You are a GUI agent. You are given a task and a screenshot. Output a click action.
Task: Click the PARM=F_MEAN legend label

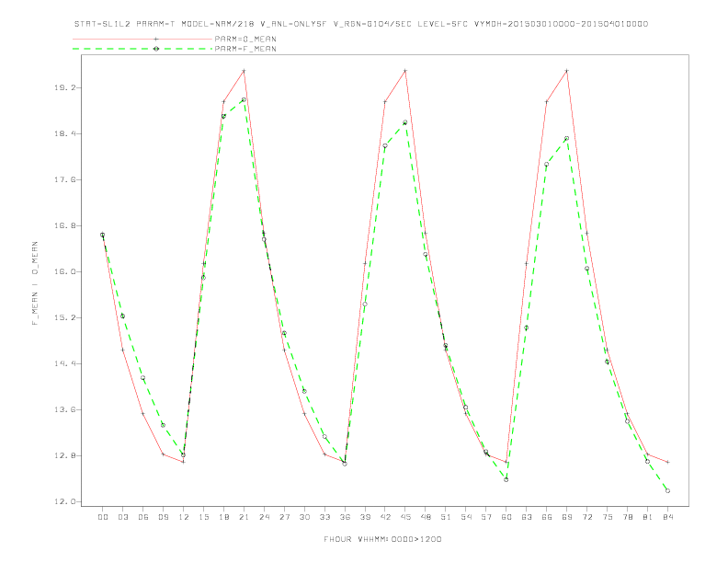pyautogui.click(x=245, y=49)
